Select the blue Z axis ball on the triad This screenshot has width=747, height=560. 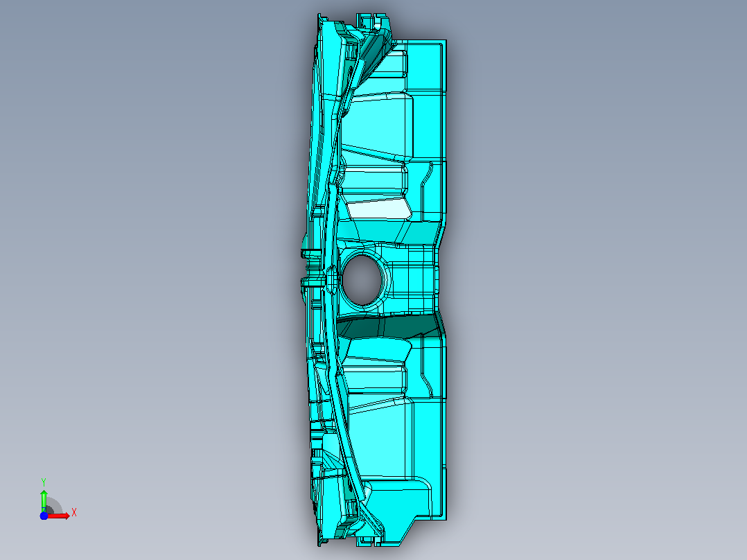click(44, 516)
